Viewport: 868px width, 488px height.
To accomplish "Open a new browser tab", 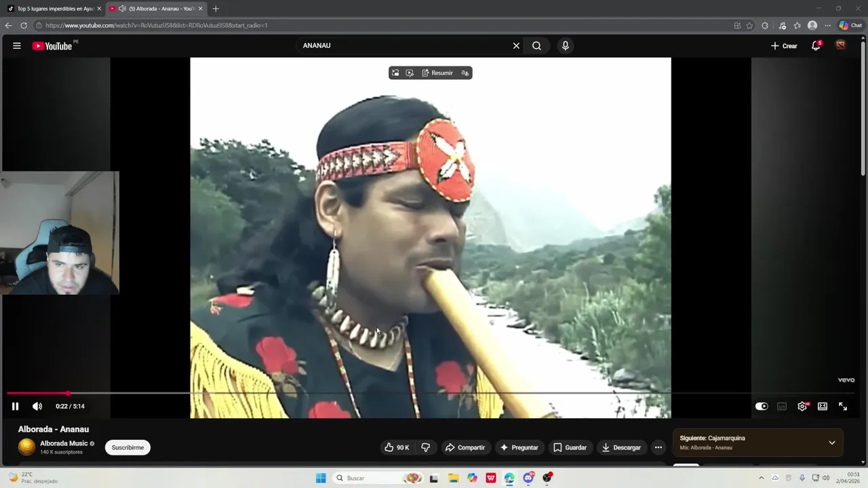I will [216, 9].
